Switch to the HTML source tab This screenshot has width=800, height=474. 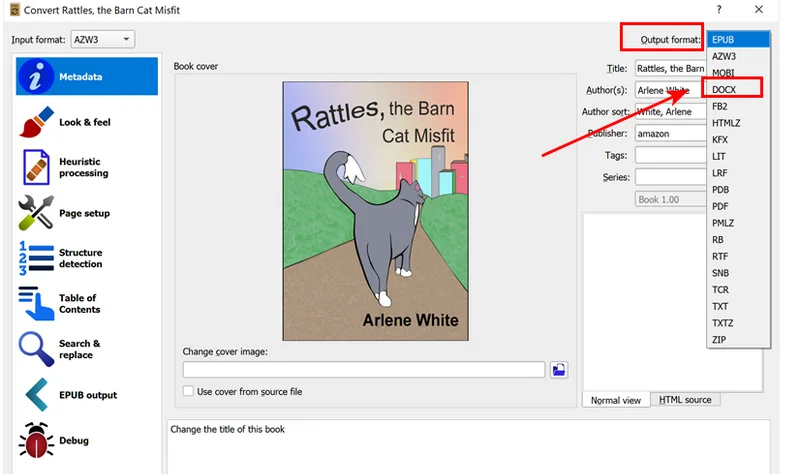685,400
